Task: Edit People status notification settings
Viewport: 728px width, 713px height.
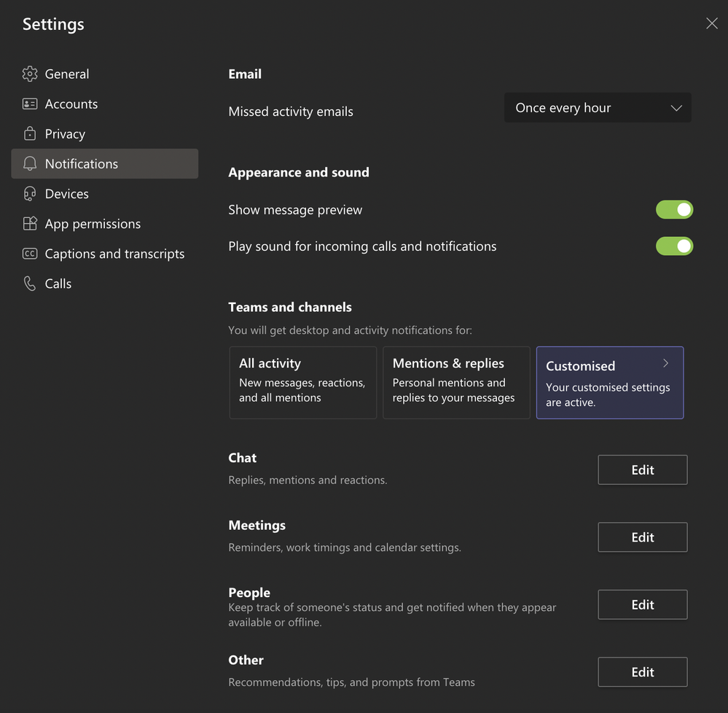Action: 642,604
